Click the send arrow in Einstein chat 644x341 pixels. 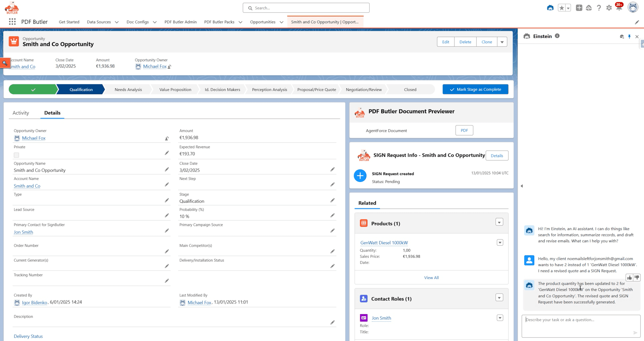[x=635, y=333]
